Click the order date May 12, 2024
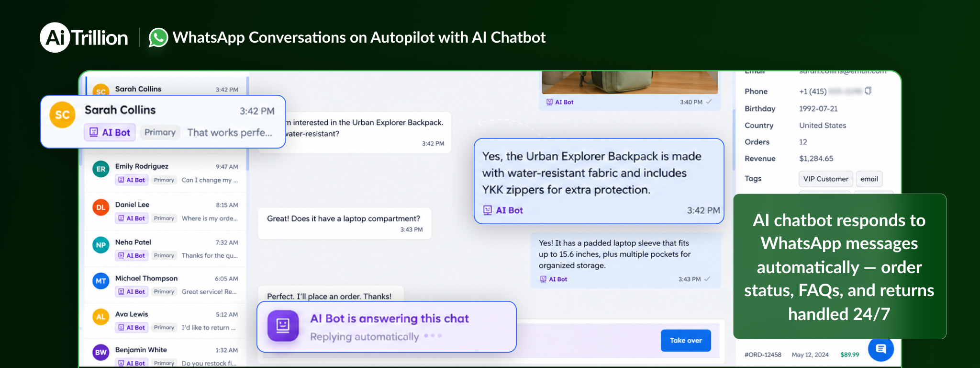This screenshot has width=980, height=368. point(810,355)
